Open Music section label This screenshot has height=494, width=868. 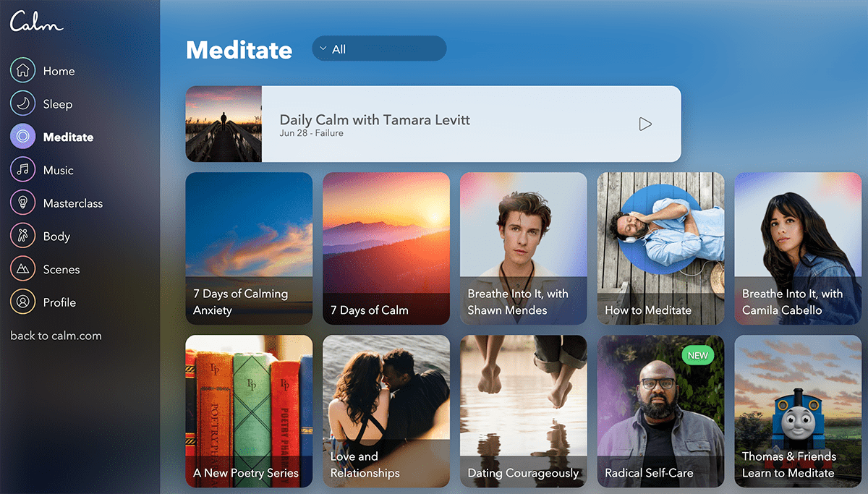[x=58, y=170]
